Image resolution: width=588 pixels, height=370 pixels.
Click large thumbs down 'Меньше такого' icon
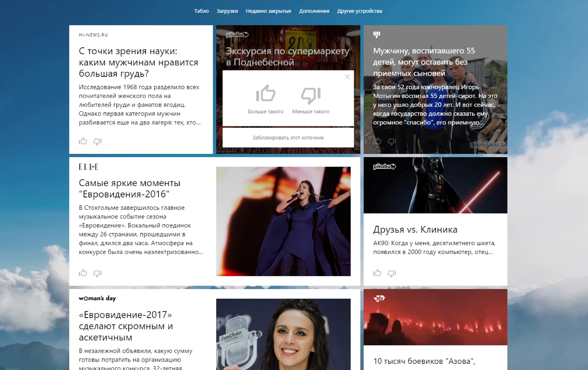pos(311,95)
